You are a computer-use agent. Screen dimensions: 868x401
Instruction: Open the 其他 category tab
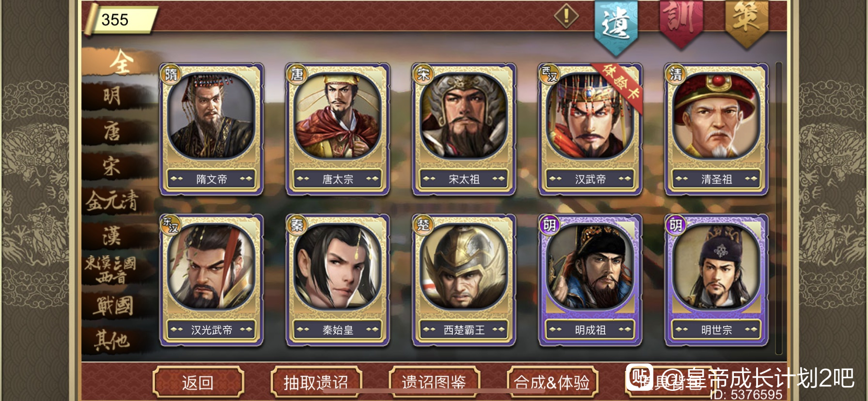tap(112, 339)
